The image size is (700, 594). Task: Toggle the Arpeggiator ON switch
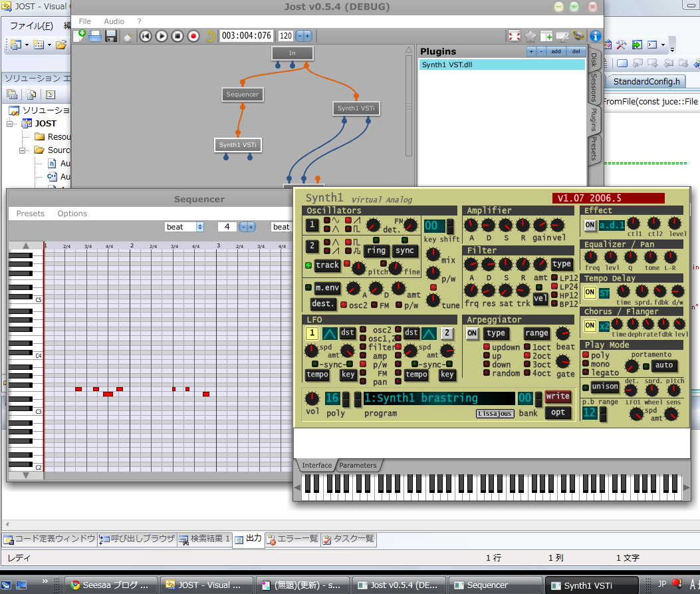coord(472,333)
